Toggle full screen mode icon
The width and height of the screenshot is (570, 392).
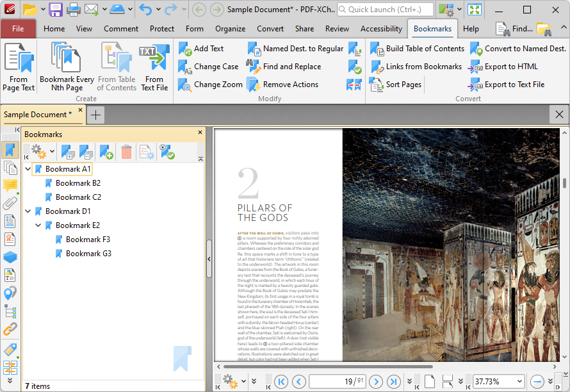475,10
